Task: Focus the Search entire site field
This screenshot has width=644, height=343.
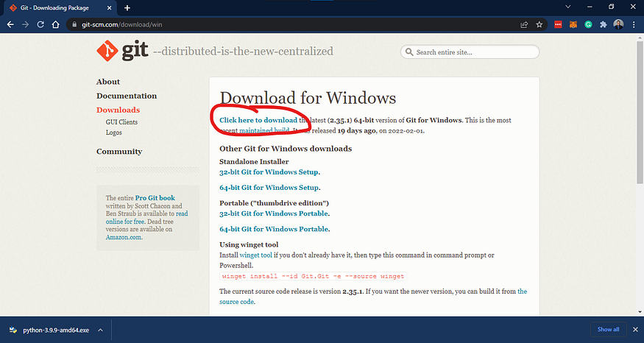Action: coord(470,52)
